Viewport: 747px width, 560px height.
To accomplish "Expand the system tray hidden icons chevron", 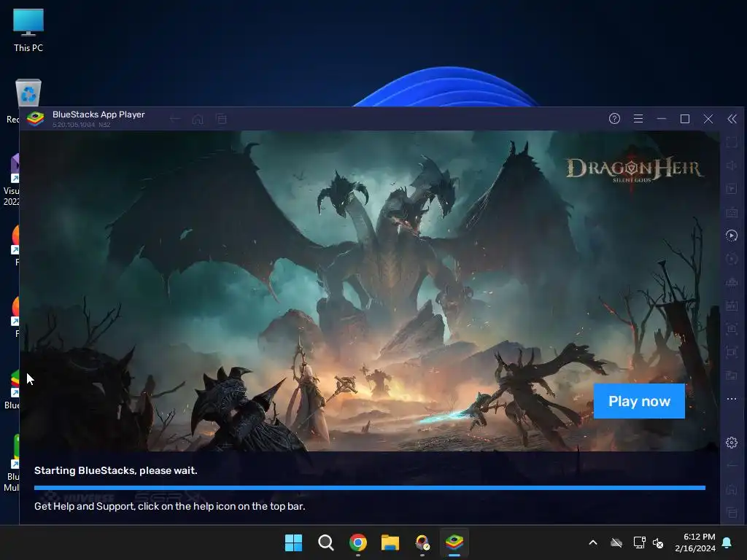I will click(x=593, y=542).
